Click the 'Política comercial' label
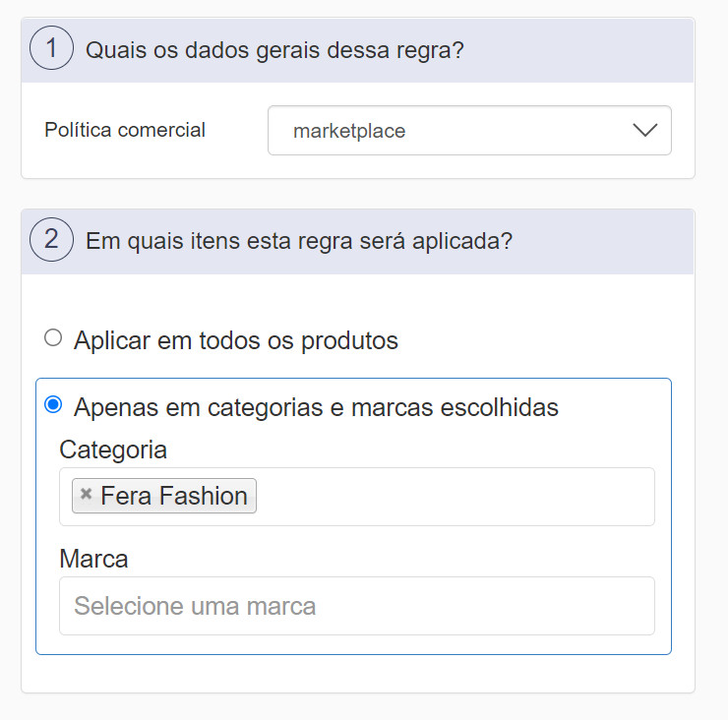Screen dimensions: 728x720 pyautogui.click(x=125, y=130)
